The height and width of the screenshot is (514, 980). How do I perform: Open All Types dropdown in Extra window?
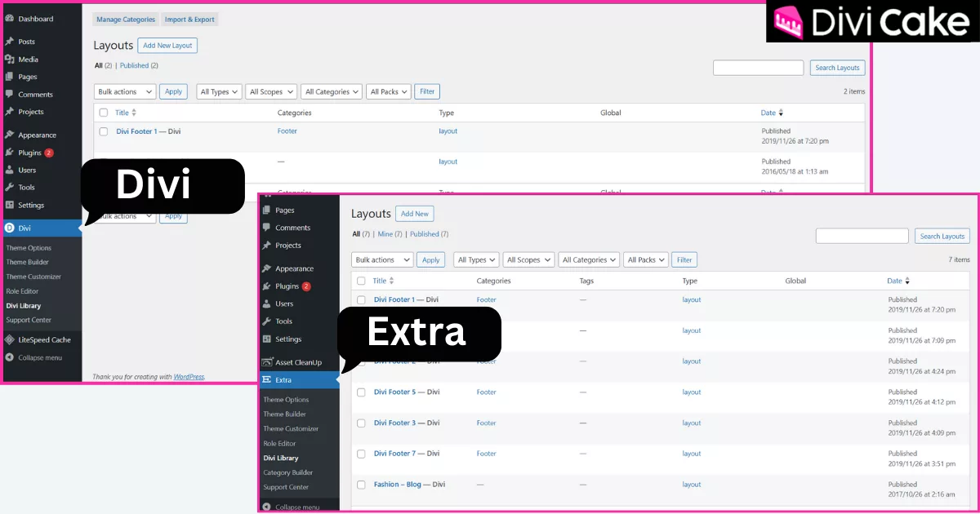(x=476, y=260)
